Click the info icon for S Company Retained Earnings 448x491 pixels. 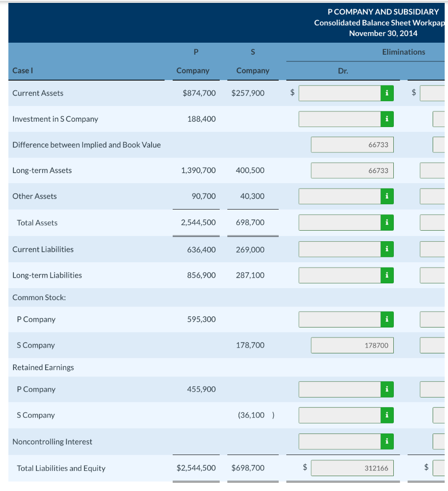387,415
